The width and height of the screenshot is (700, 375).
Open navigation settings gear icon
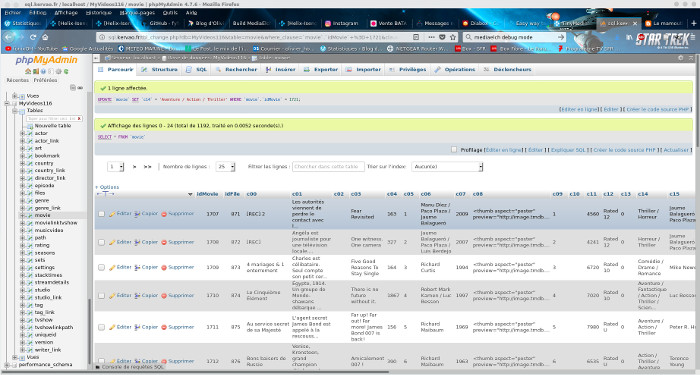(58, 71)
